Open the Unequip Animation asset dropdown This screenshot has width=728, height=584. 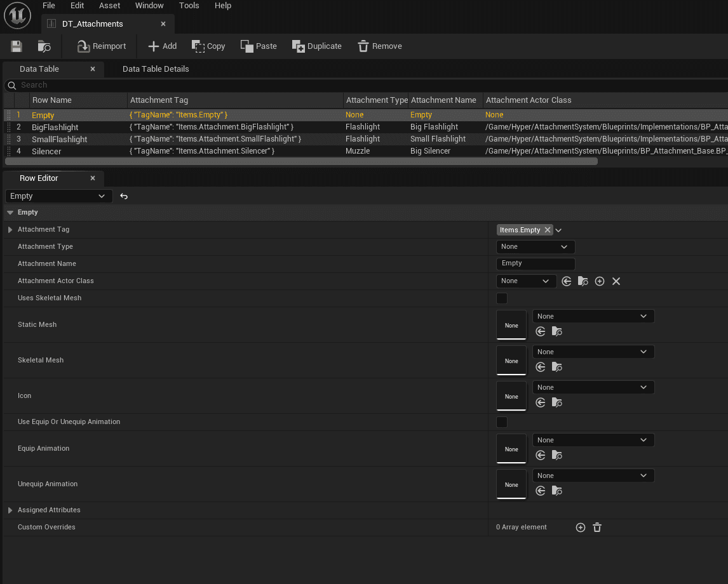coord(593,476)
